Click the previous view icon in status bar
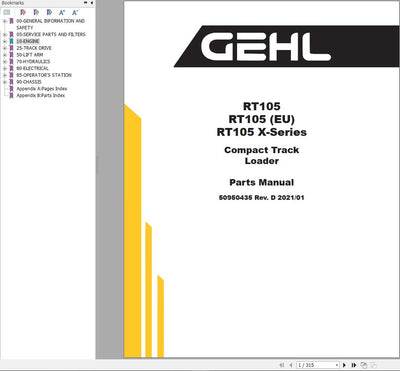The height and width of the screenshot is (371, 400). click(x=364, y=365)
